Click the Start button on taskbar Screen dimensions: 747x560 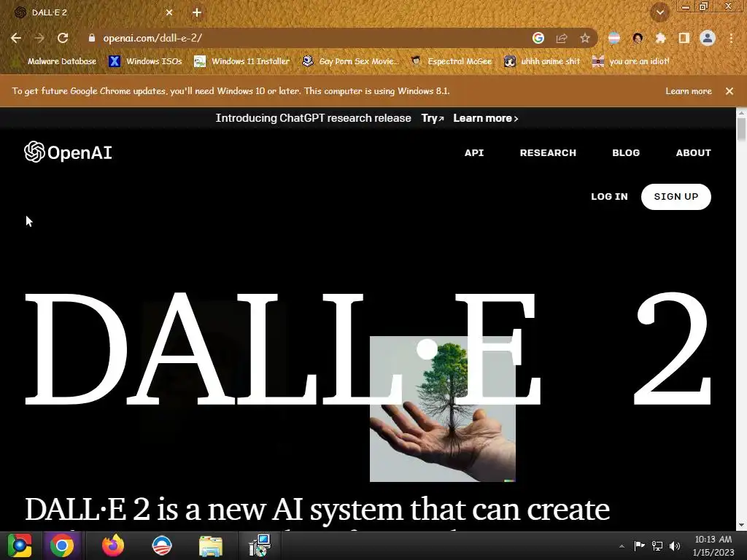pyautogui.click(x=20, y=545)
